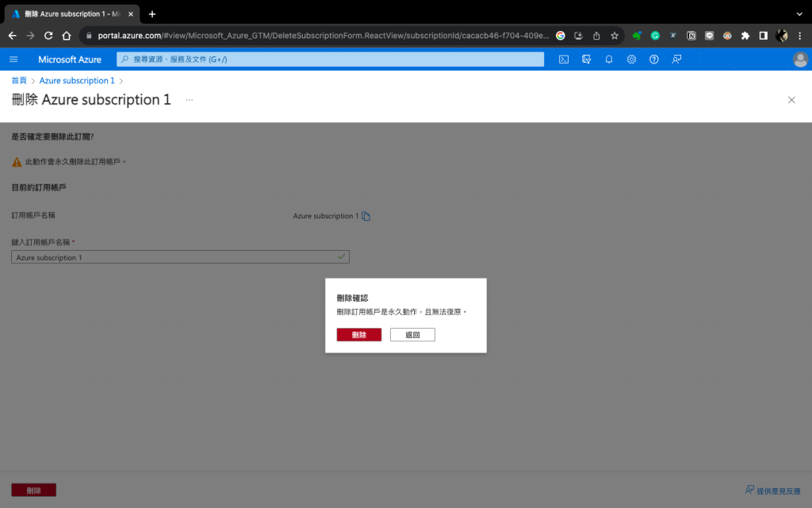
Task: Go back in the browser
Action: (13, 36)
